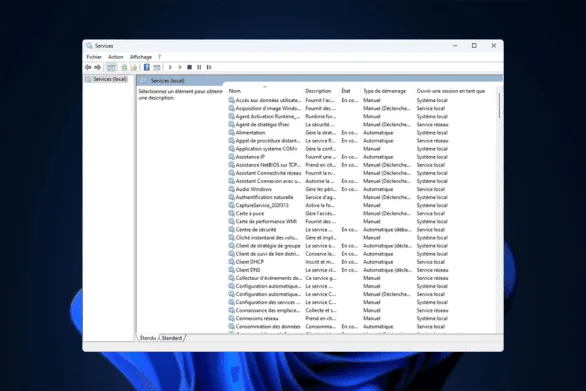Open the Affichage menu
This screenshot has height=391, width=586.
(x=141, y=57)
